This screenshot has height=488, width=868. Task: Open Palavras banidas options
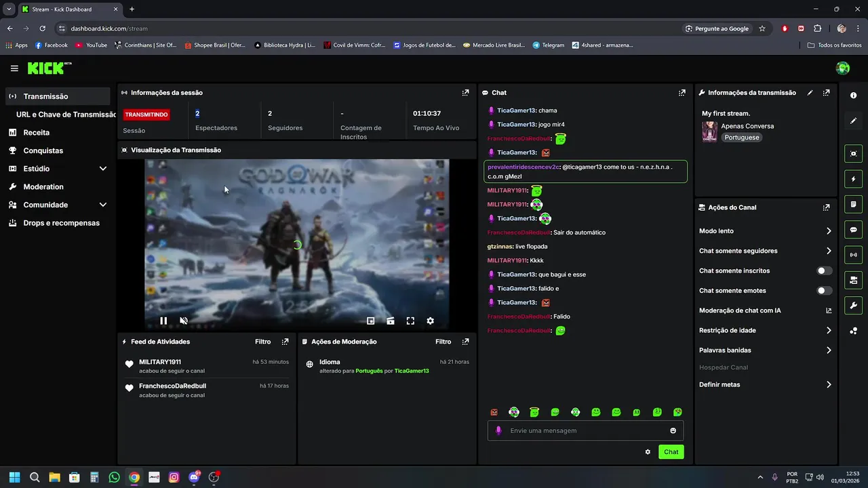pos(765,350)
